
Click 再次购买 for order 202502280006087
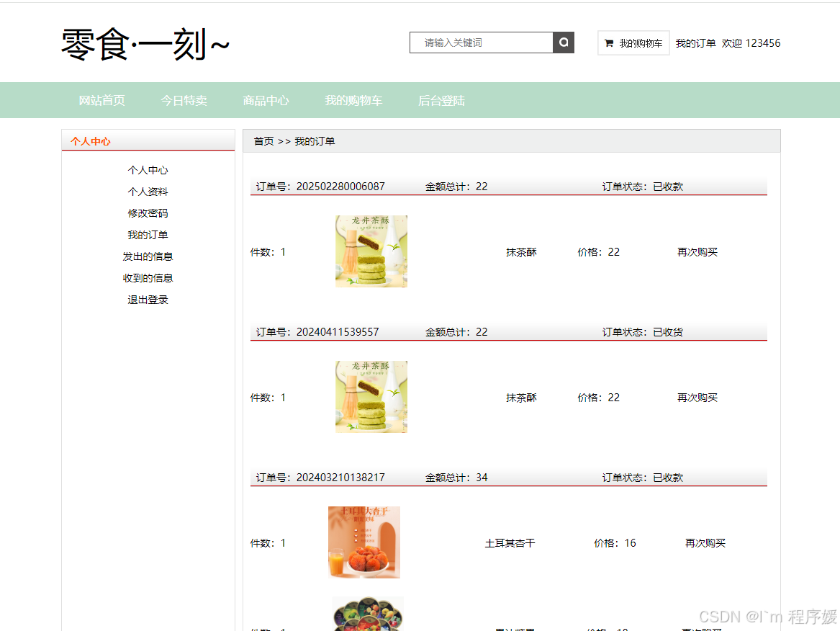697,252
